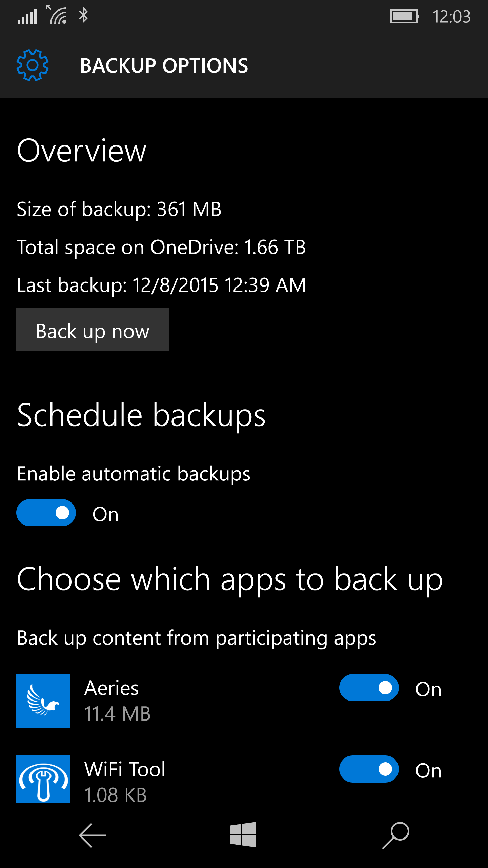The width and height of the screenshot is (488, 868).
Task: Disable automatic backups toggle
Action: [x=46, y=513]
